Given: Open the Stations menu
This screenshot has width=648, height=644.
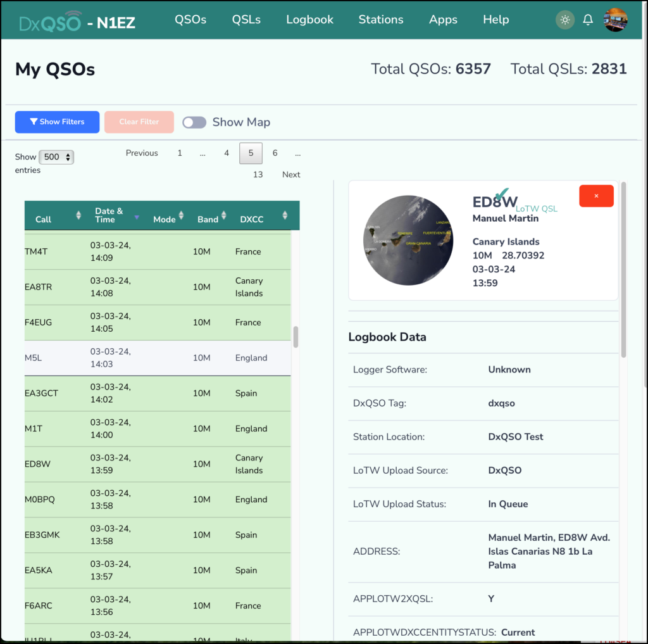Looking at the screenshot, I should (380, 20).
